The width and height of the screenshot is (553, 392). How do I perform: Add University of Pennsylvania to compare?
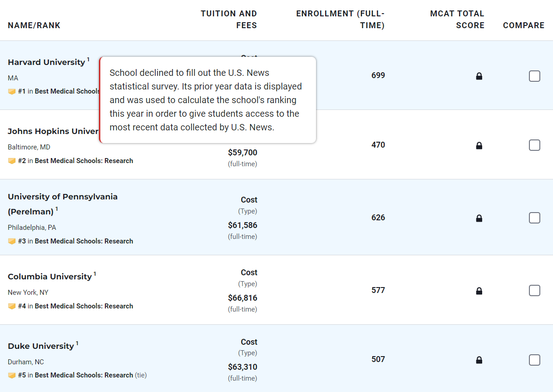tap(534, 218)
